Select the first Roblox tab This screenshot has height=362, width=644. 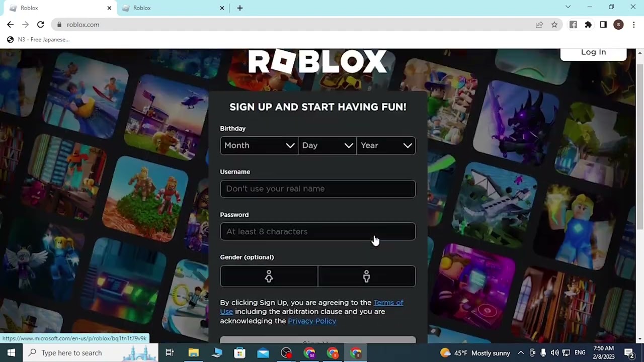pyautogui.click(x=60, y=8)
